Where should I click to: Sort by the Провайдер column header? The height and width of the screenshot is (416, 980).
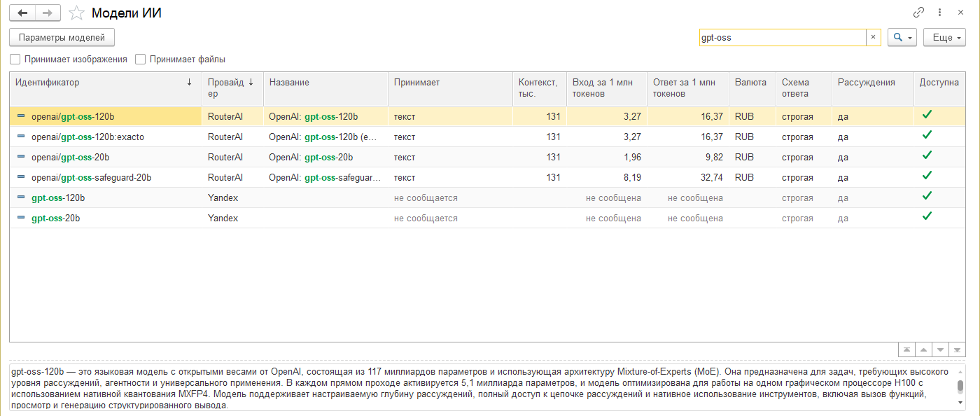(232, 88)
